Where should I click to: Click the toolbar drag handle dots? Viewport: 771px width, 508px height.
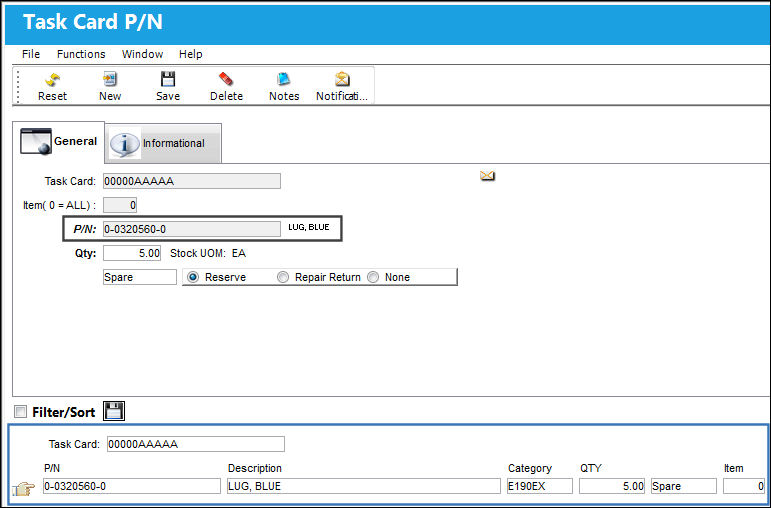[18, 87]
